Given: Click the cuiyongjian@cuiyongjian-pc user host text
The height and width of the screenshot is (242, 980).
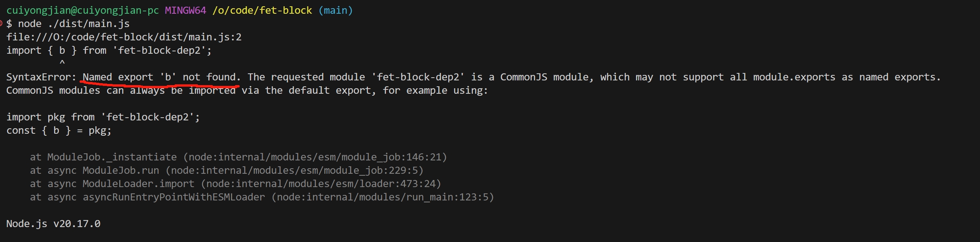Looking at the screenshot, I should 82,11.
